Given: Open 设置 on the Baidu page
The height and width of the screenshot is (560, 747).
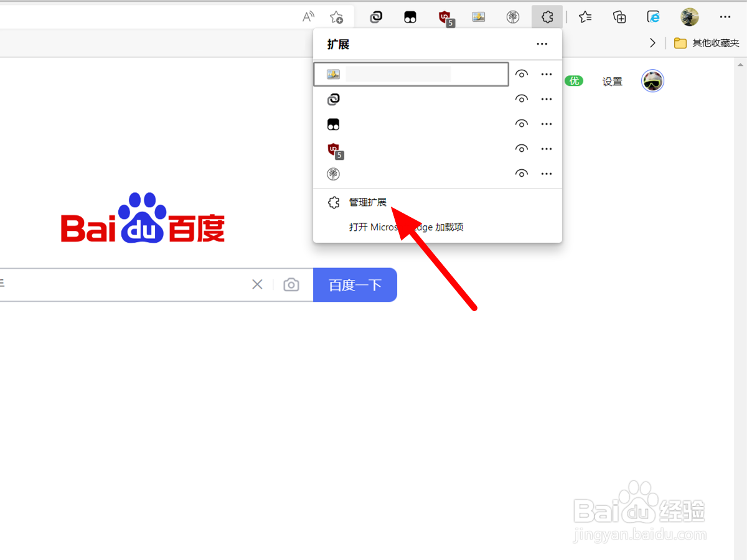Looking at the screenshot, I should (612, 81).
